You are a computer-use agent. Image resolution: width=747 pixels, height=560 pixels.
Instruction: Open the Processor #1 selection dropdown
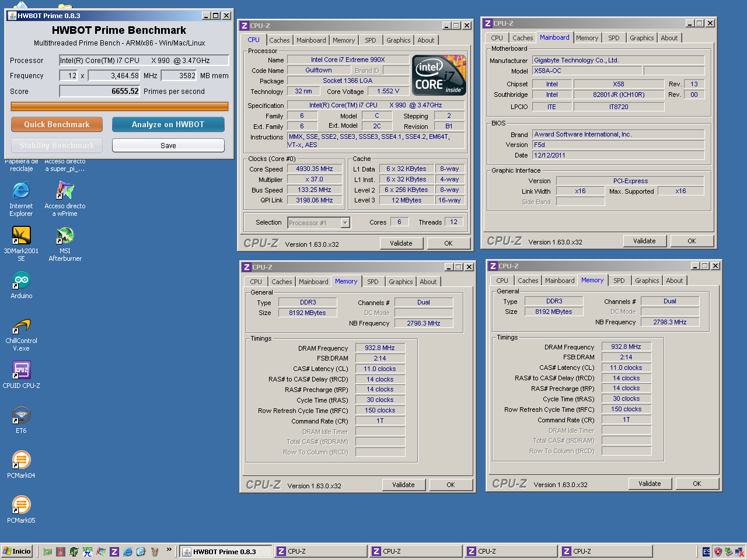tap(319, 222)
